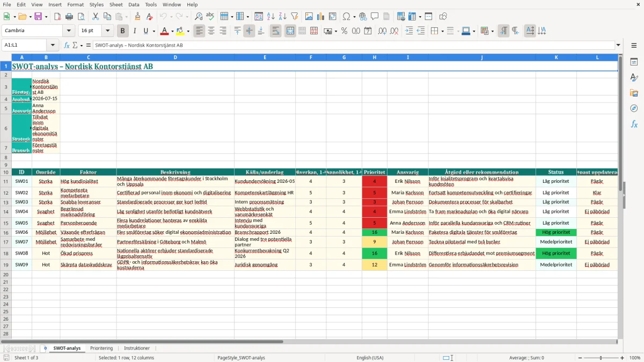
Task: Add a decimal place
Action: tap(383, 31)
